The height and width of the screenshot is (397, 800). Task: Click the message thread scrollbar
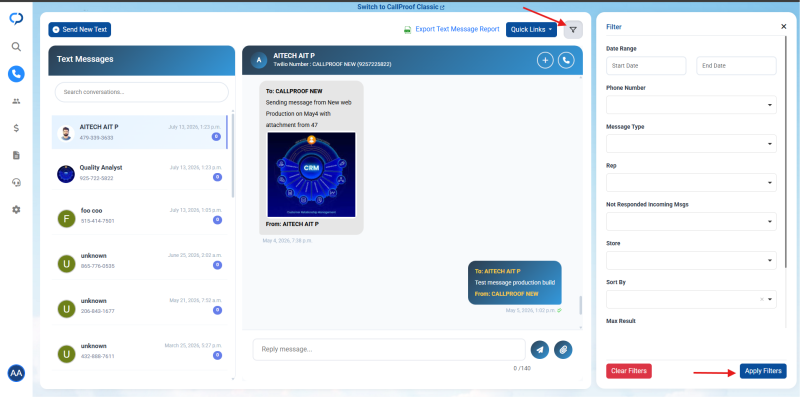(x=580, y=305)
